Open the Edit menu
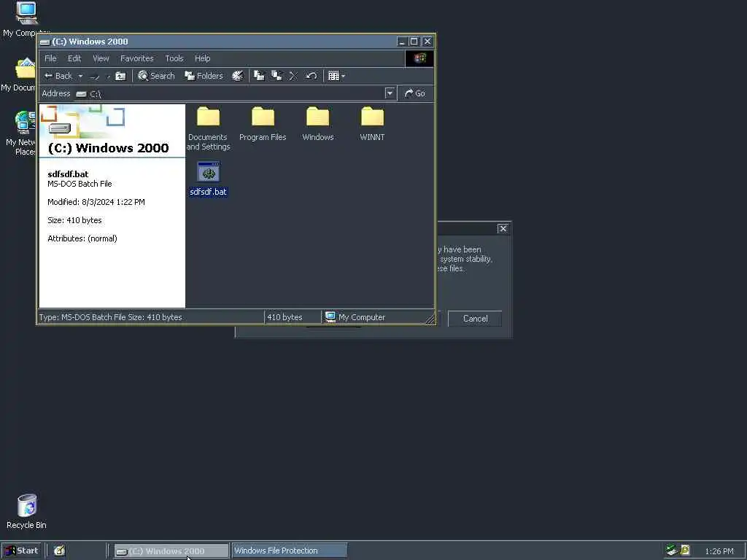 pos(74,58)
